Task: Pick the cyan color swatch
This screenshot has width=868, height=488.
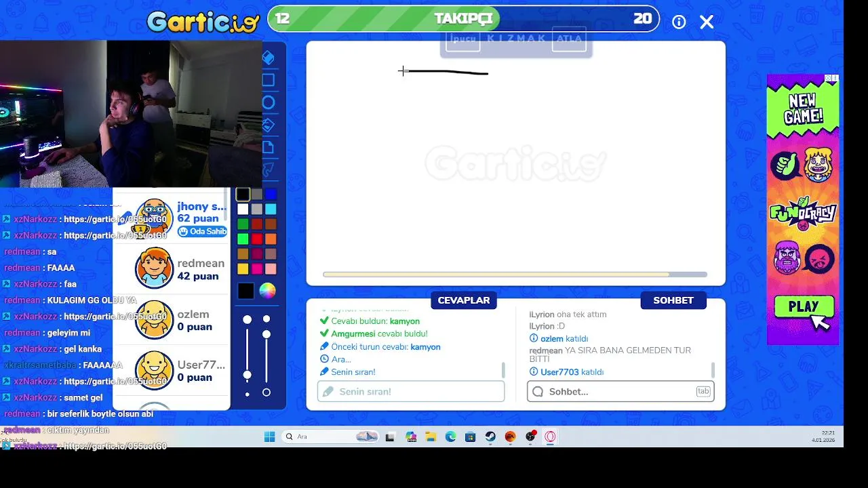Action: (x=271, y=209)
